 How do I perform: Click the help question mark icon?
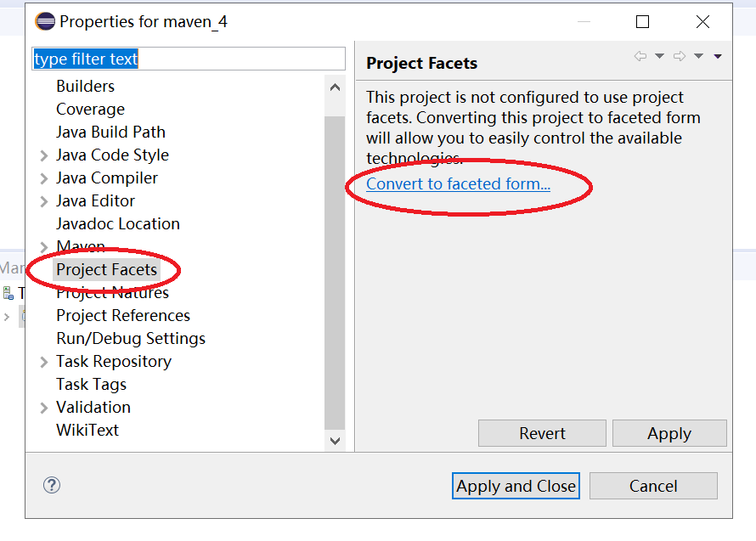pos(51,485)
